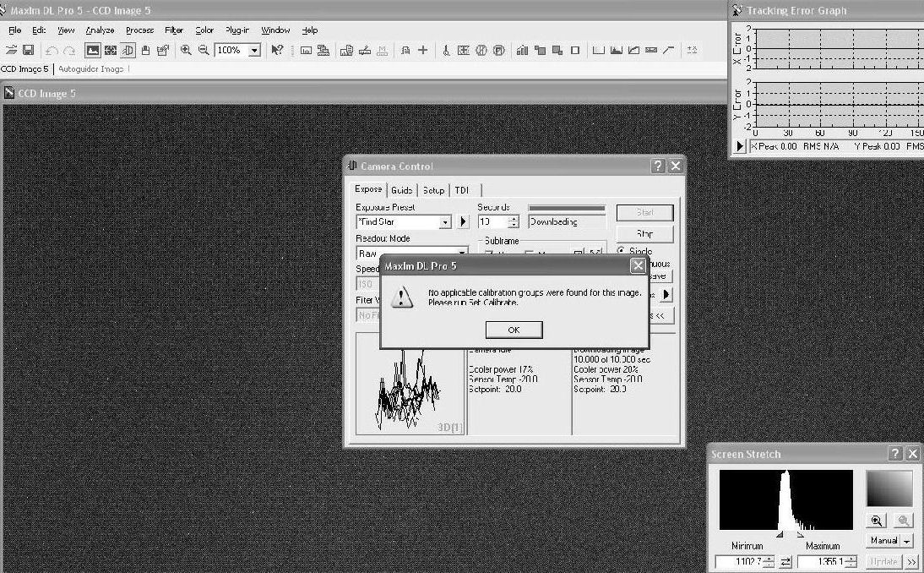Click the toolbar icon right of Redo
Image resolution: width=924 pixels, height=573 pixels.
93,50
